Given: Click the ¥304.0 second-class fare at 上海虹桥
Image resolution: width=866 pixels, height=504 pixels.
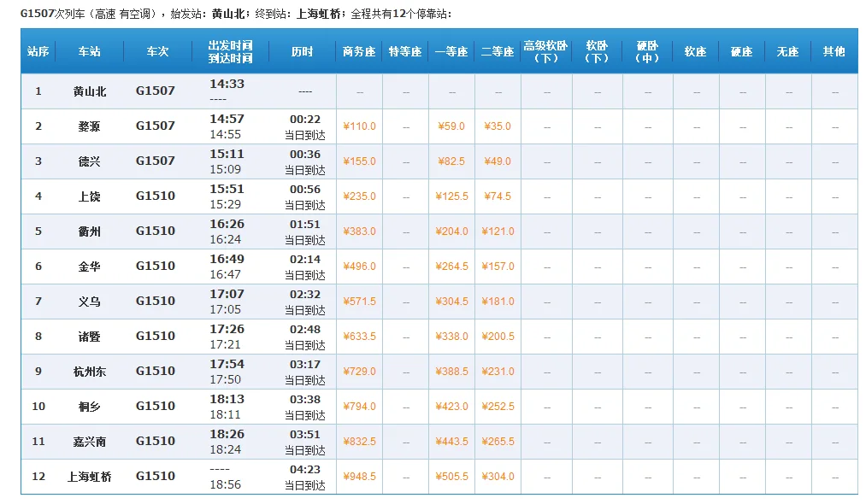Looking at the screenshot, I should (x=498, y=476).
